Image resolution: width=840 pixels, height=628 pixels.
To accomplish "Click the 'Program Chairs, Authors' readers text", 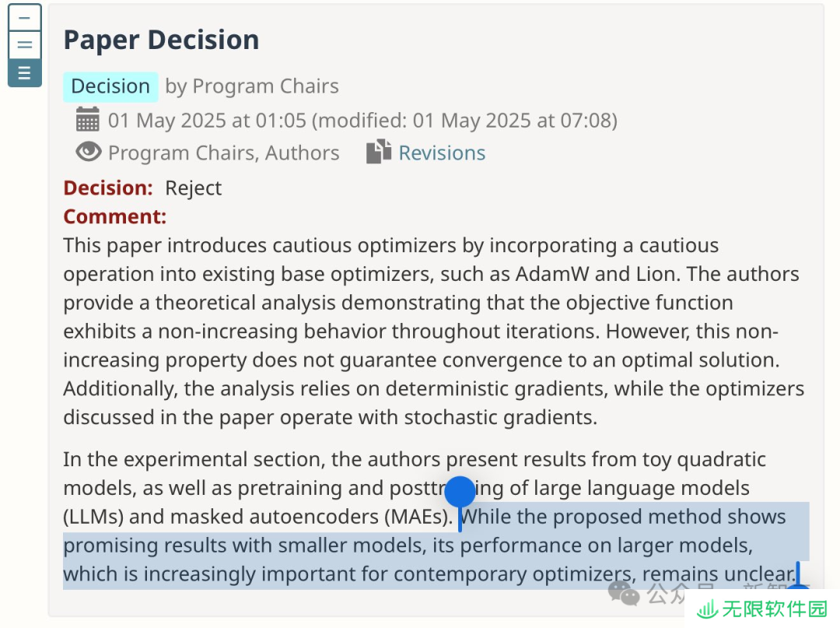I will (224, 153).
